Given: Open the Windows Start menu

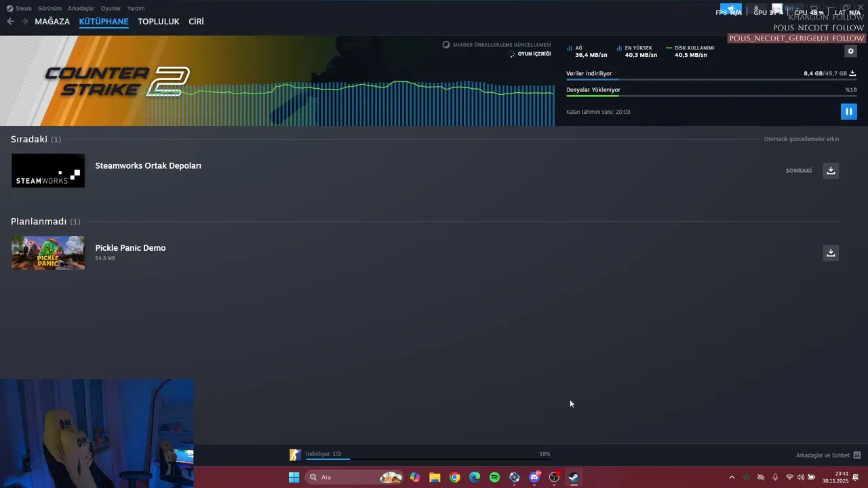Looking at the screenshot, I should tap(294, 477).
